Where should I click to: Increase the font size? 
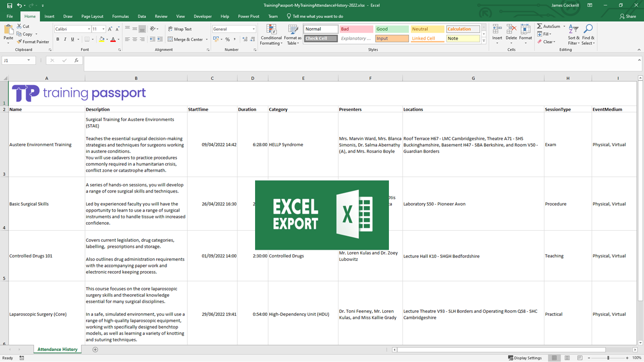click(111, 29)
